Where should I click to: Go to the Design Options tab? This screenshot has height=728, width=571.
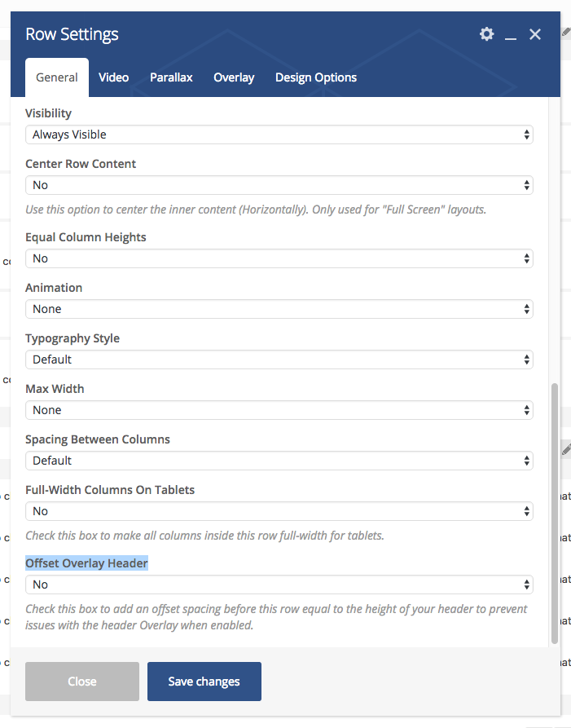pyautogui.click(x=316, y=77)
